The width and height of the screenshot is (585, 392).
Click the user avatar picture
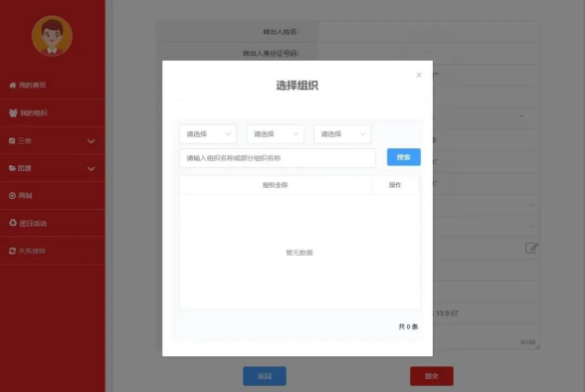click(x=52, y=36)
